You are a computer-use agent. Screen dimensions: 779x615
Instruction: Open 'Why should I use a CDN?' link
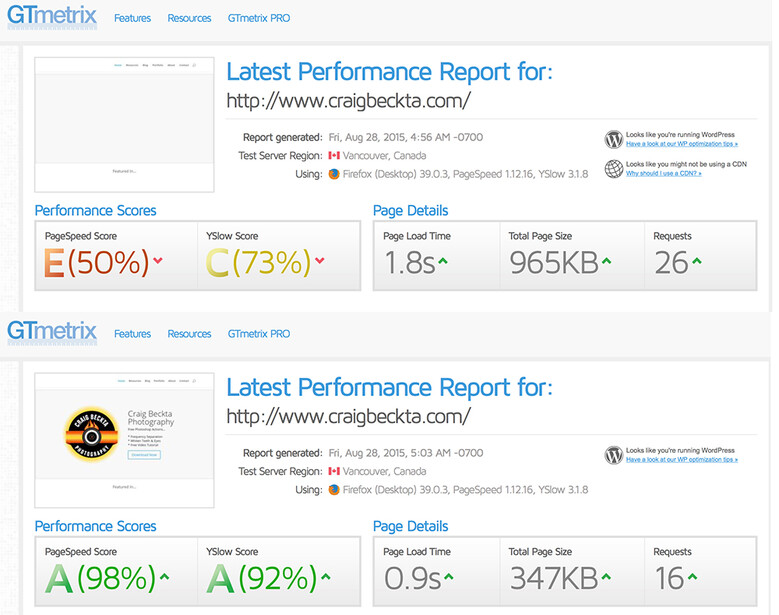[664, 173]
